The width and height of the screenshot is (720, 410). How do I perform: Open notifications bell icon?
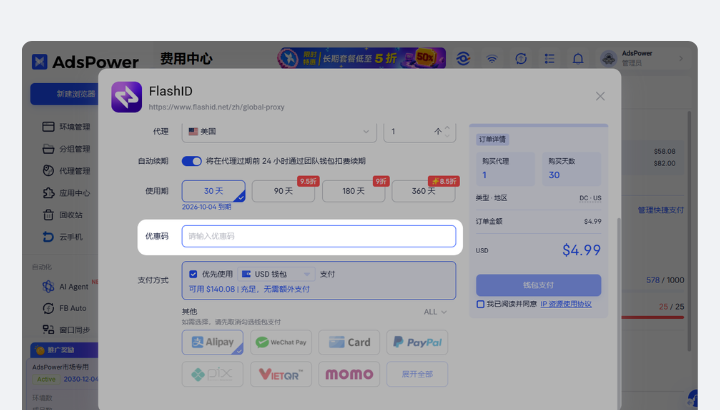[578, 59]
